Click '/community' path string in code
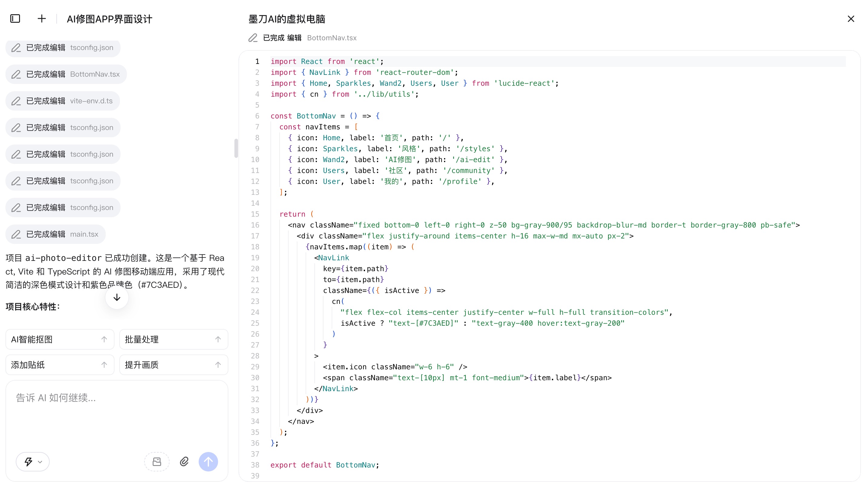The width and height of the screenshot is (868, 489). tap(469, 171)
